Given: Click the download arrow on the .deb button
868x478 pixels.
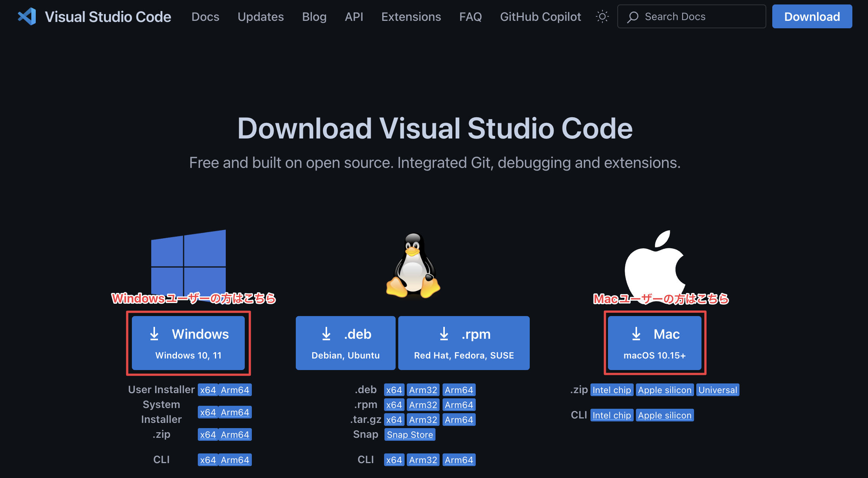Looking at the screenshot, I should point(327,334).
